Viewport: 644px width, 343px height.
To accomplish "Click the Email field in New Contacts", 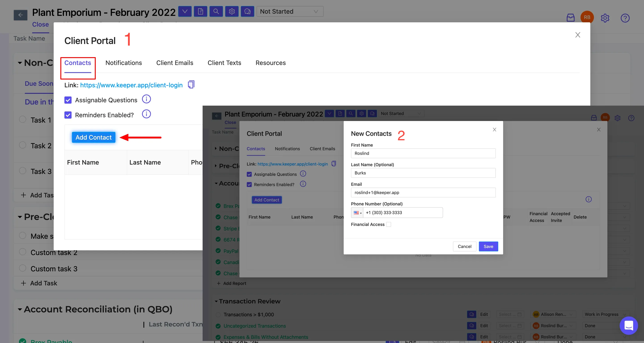I will (x=423, y=192).
